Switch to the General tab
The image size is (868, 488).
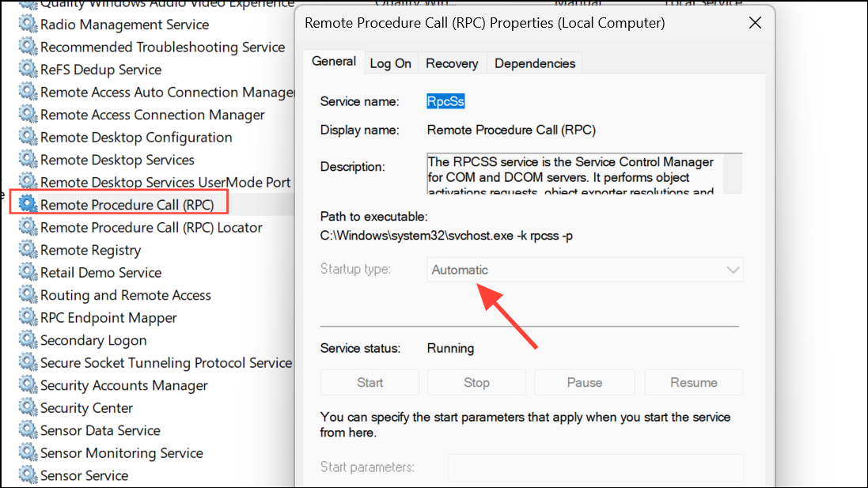click(x=334, y=62)
